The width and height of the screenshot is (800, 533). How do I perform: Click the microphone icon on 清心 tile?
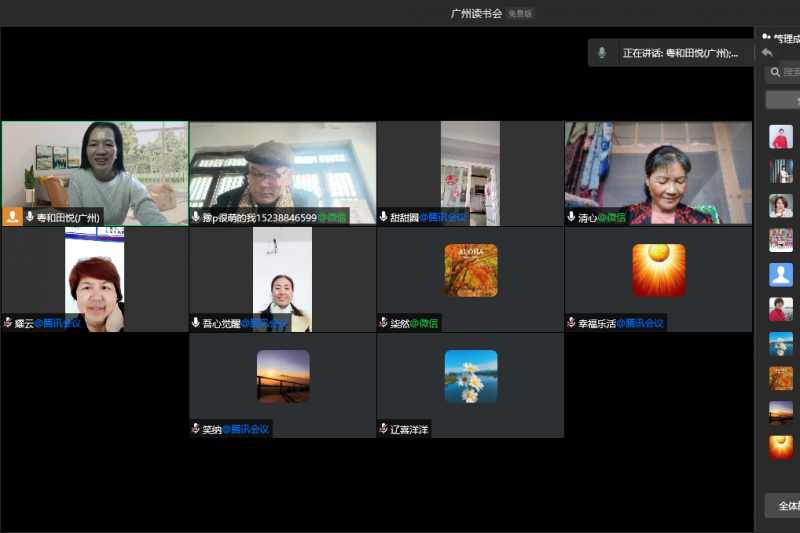coord(571,217)
